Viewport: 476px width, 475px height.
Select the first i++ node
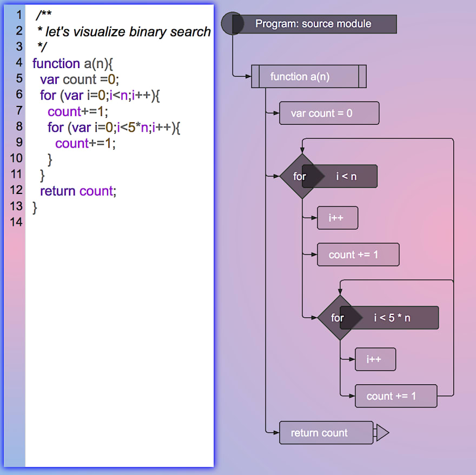pyautogui.click(x=338, y=218)
